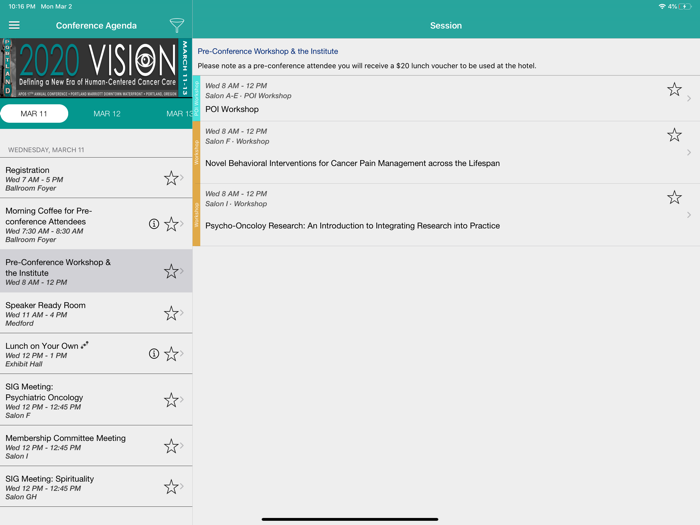Image resolution: width=700 pixels, height=525 pixels.
Task: Tap the home indicator bar
Action: 350,519
